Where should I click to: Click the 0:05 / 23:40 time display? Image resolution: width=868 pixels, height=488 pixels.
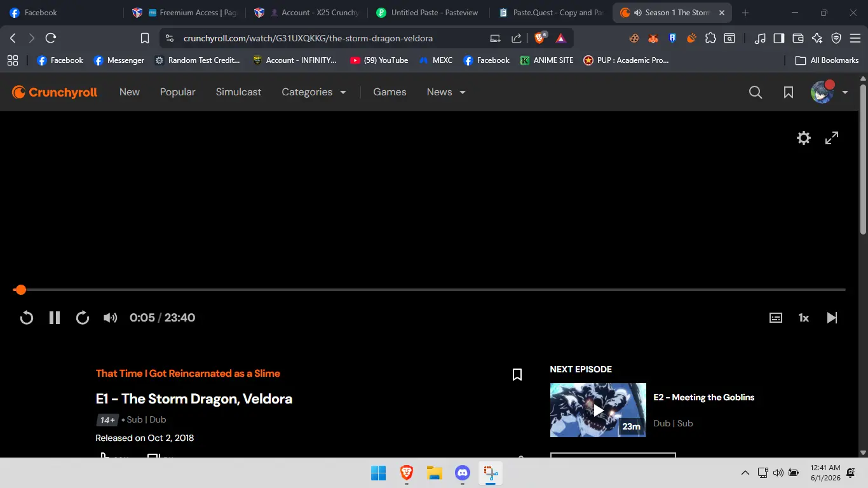[x=162, y=318]
